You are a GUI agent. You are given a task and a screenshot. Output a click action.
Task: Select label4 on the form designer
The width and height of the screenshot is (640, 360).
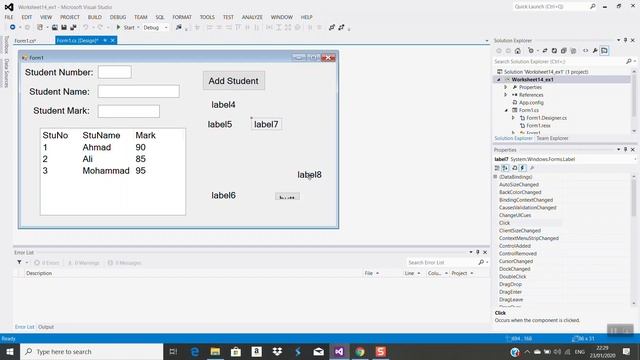[x=223, y=105]
